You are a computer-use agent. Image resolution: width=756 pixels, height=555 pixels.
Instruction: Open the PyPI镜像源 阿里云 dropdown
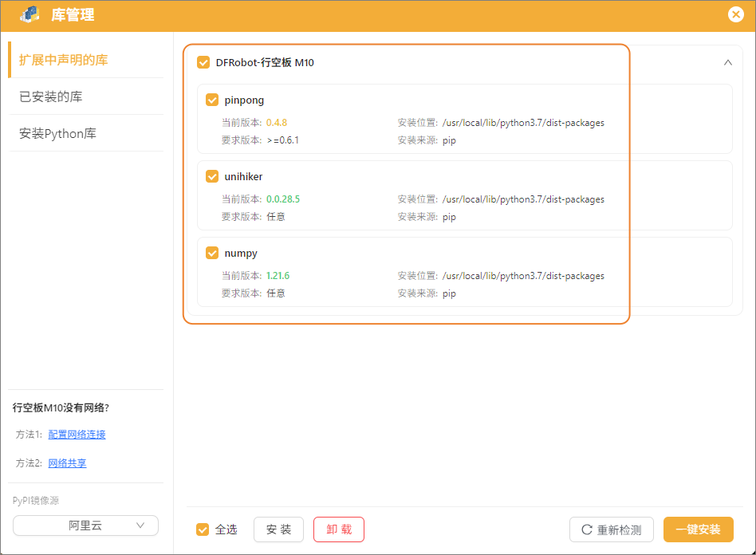pos(86,525)
